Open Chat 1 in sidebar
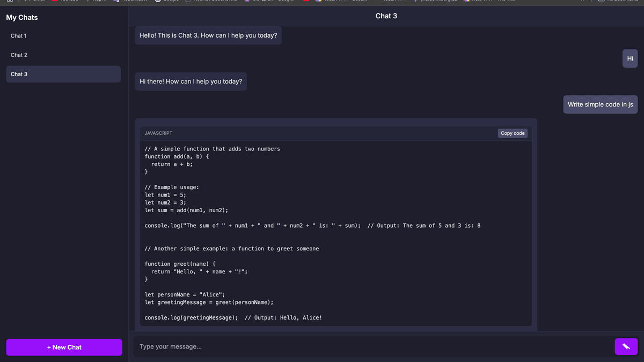 [63, 36]
